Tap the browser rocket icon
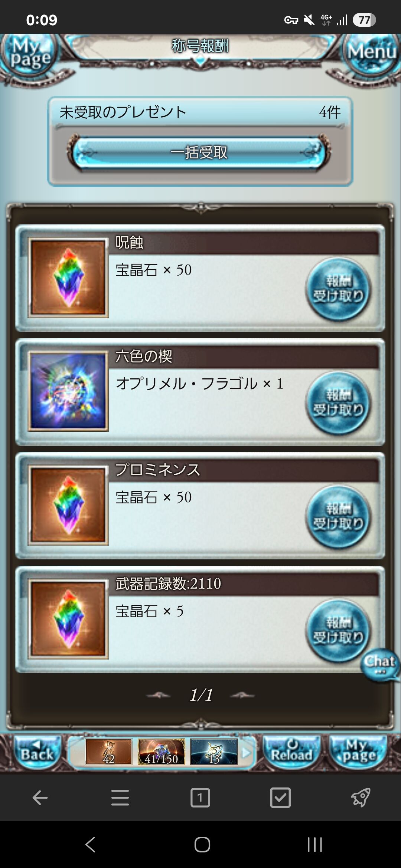This screenshot has width=401, height=868. [x=361, y=798]
